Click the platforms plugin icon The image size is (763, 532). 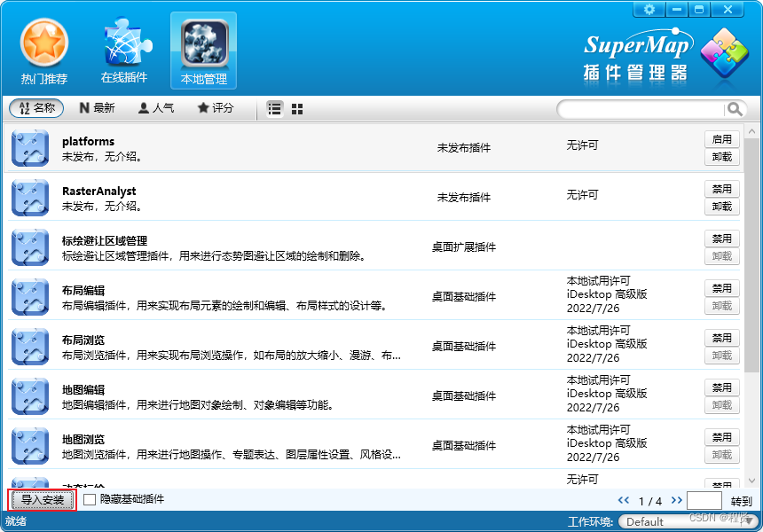29,148
